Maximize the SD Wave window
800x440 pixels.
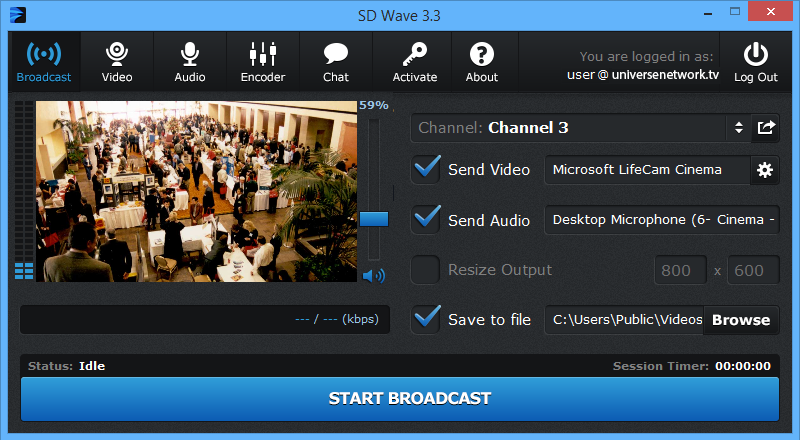[735, 12]
